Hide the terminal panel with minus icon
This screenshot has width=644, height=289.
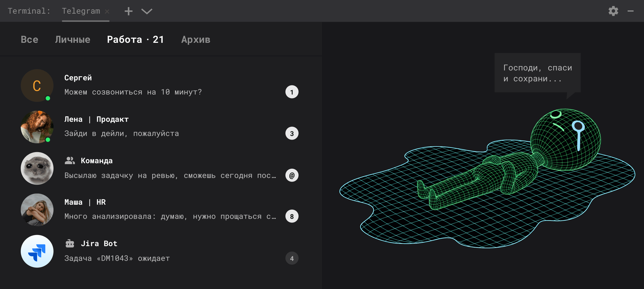point(631,11)
